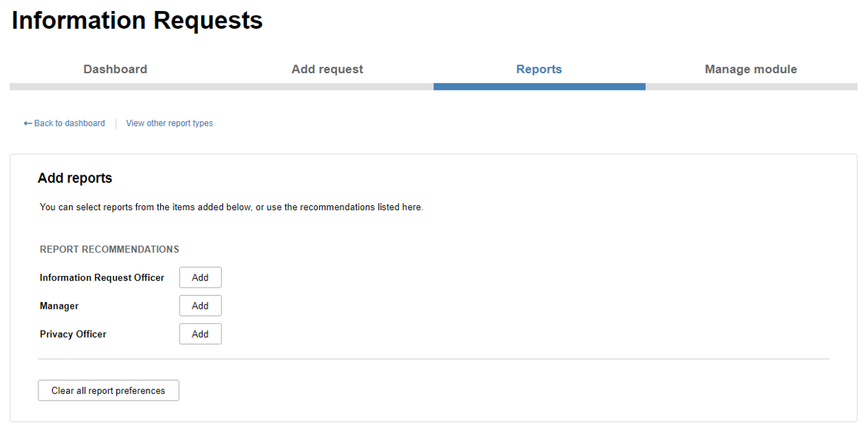Viewport: 868px width, 432px height.
Task: Click the Information Requests page heading
Action: tap(137, 21)
